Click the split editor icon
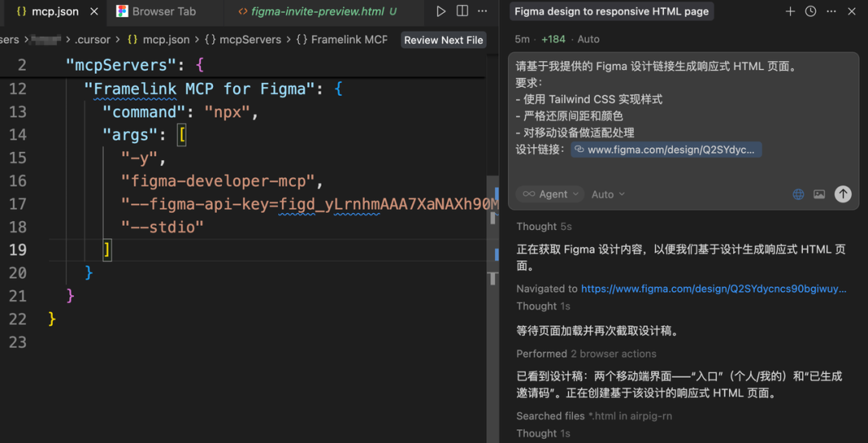This screenshot has height=443, width=868. 462,11
